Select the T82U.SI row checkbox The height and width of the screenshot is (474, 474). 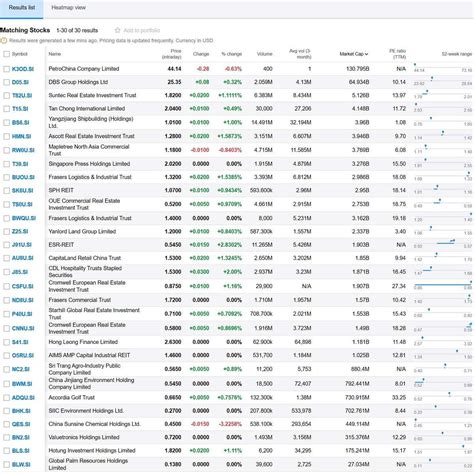point(6,96)
